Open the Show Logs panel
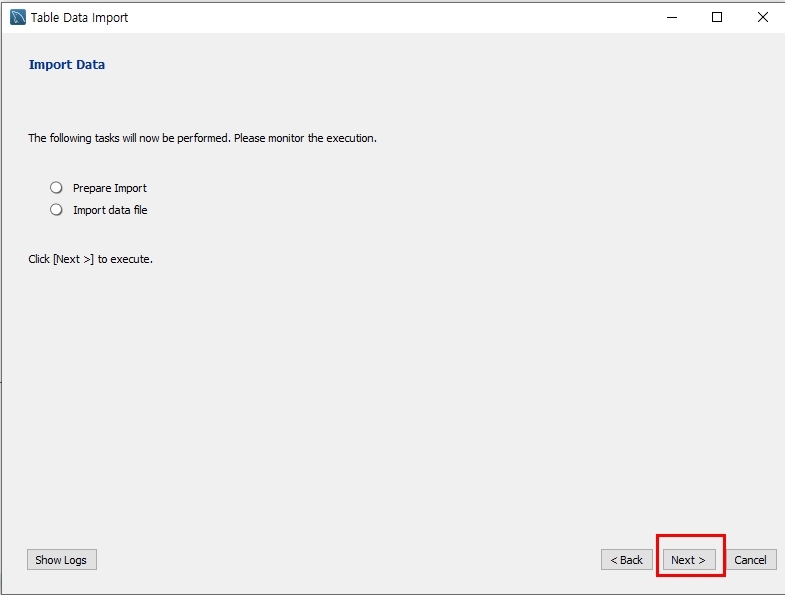785x595 pixels. click(62, 559)
